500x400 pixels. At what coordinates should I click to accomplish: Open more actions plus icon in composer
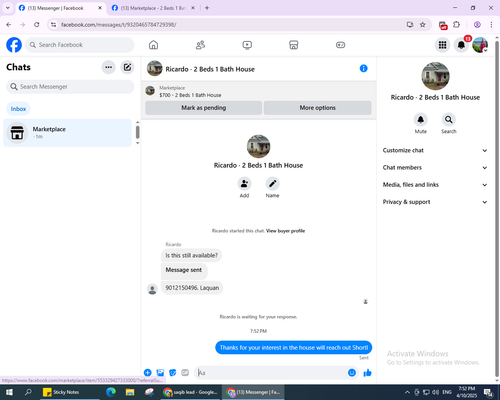[148, 373]
